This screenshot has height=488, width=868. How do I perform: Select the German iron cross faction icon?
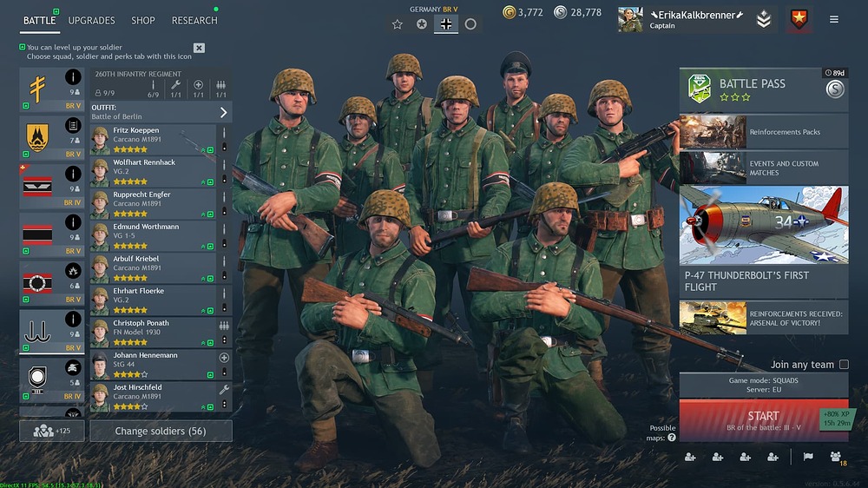point(445,23)
